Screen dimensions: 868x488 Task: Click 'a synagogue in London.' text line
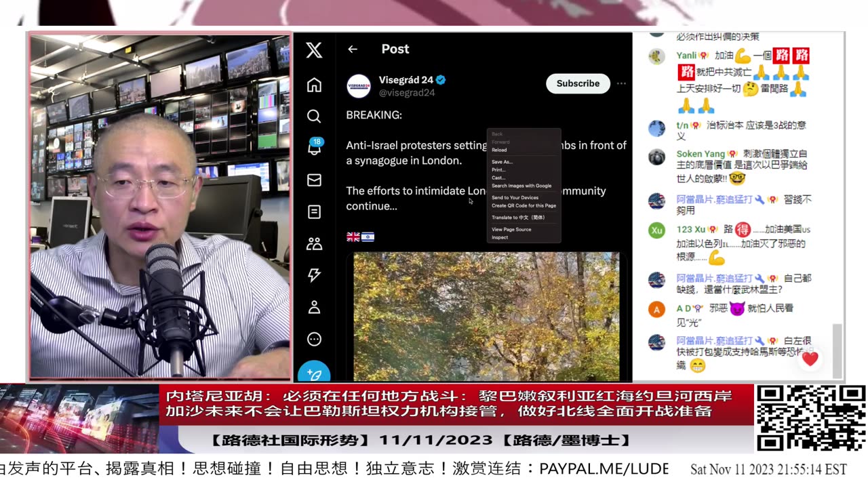tap(404, 161)
